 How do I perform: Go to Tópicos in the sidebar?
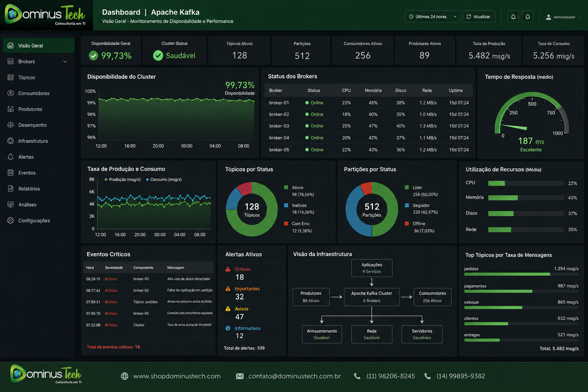(39, 77)
